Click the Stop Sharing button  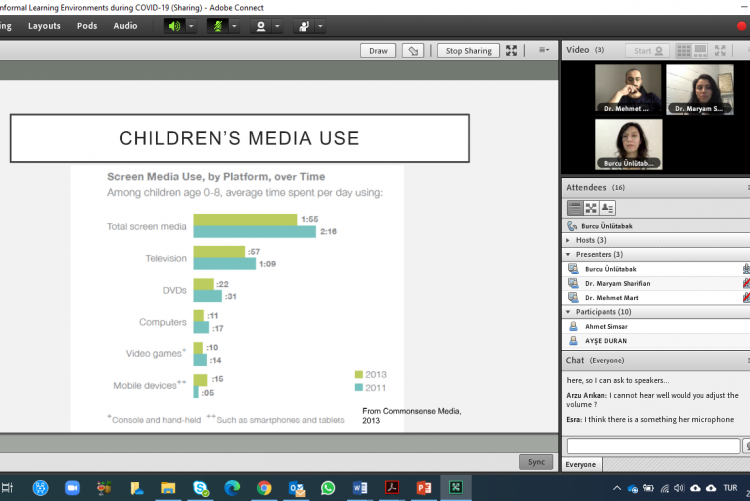(x=468, y=51)
